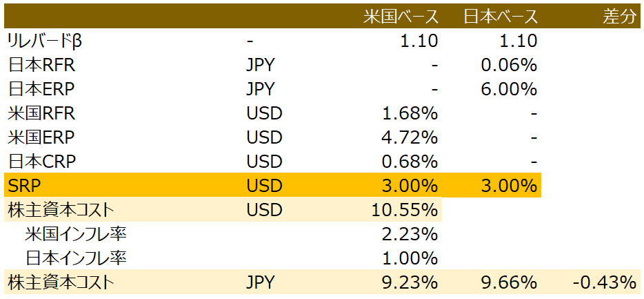Select the 9.23% cell in the bottom row
Screen dimensions: 644x299
pyautogui.click(x=410, y=282)
